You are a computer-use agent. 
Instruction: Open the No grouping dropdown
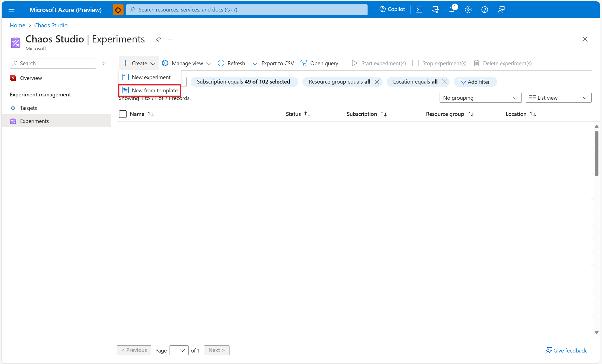coord(480,98)
